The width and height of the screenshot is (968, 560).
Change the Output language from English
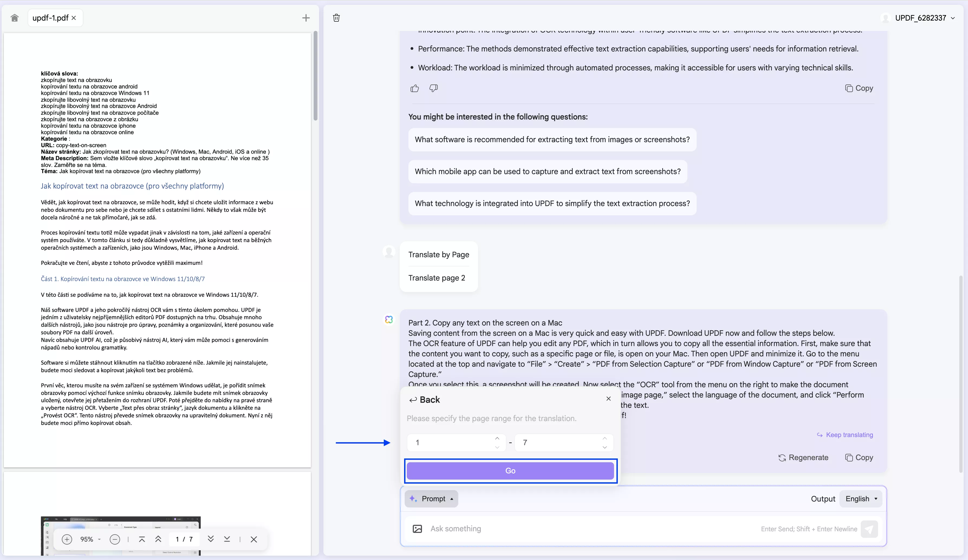coord(861,499)
